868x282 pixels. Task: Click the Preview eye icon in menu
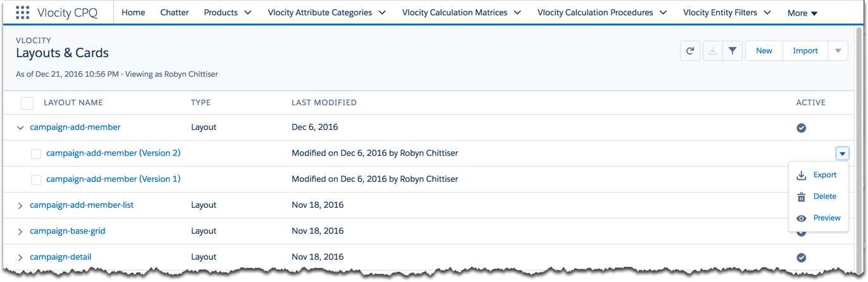[802, 218]
